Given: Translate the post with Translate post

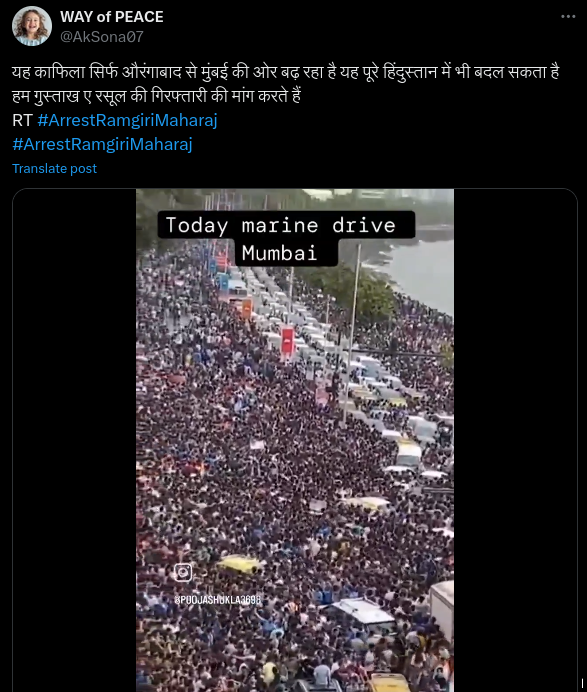Looking at the screenshot, I should 54,169.
